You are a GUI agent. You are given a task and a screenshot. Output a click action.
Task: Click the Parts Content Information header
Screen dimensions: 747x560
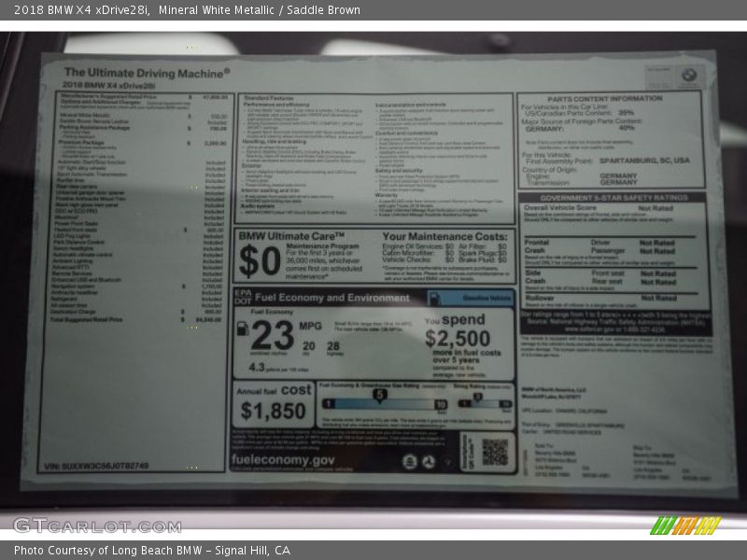[x=604, y=98]
